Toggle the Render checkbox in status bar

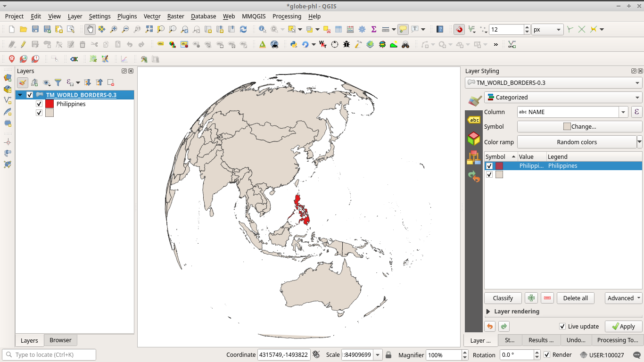point(547,355)
